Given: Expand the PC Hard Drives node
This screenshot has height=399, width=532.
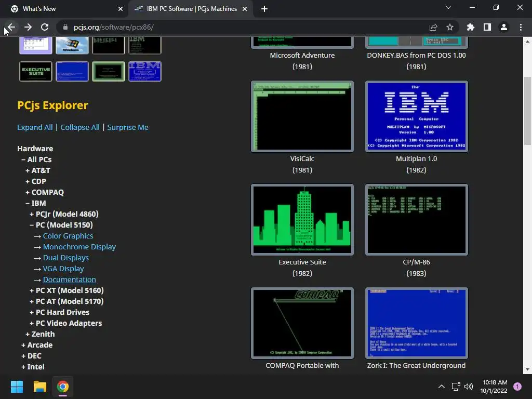Looking at the screenshot, I should [59, 312].
